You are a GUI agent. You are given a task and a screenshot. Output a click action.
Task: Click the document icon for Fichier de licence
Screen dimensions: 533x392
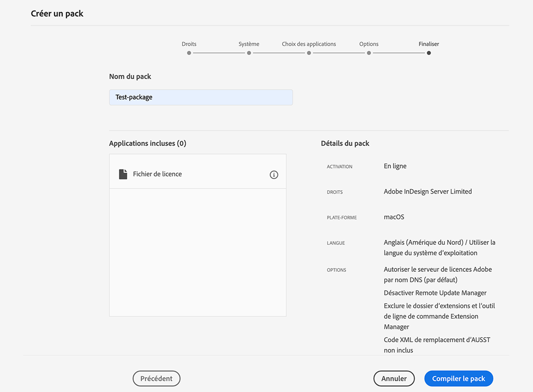click(123, 174)
